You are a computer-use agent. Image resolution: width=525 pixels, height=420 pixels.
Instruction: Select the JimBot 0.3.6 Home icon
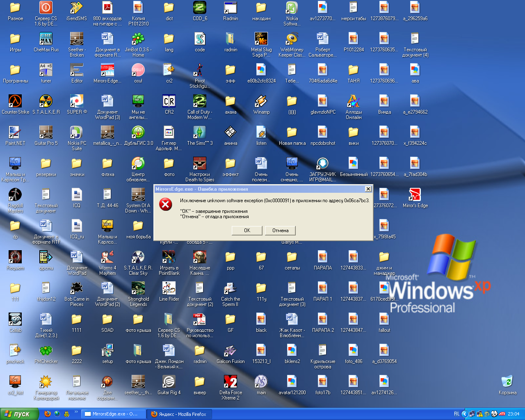(138, 44)
